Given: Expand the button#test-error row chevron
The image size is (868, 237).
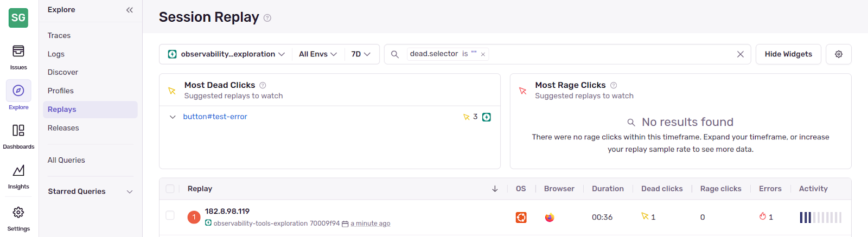Looking at the screenshot, I should coord(173,117).
